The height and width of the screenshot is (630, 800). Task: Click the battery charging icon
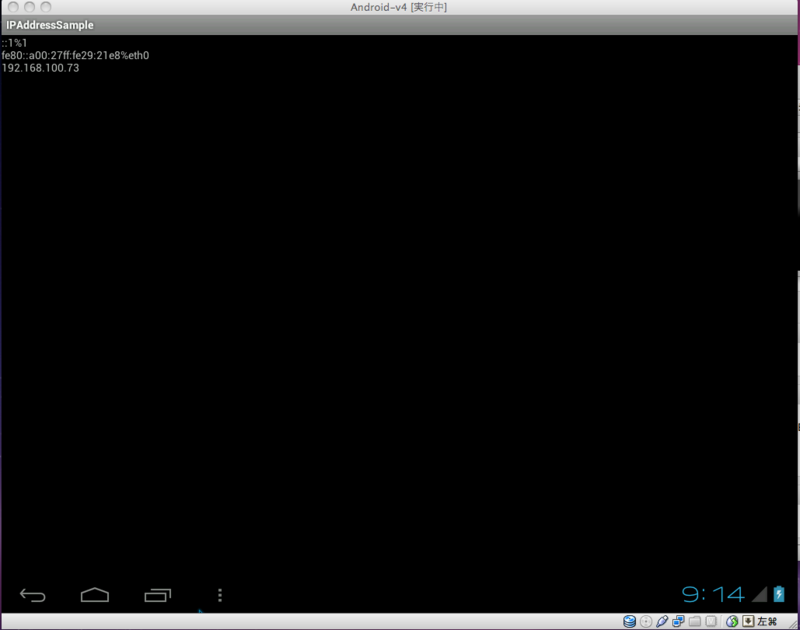click(779, 594)
